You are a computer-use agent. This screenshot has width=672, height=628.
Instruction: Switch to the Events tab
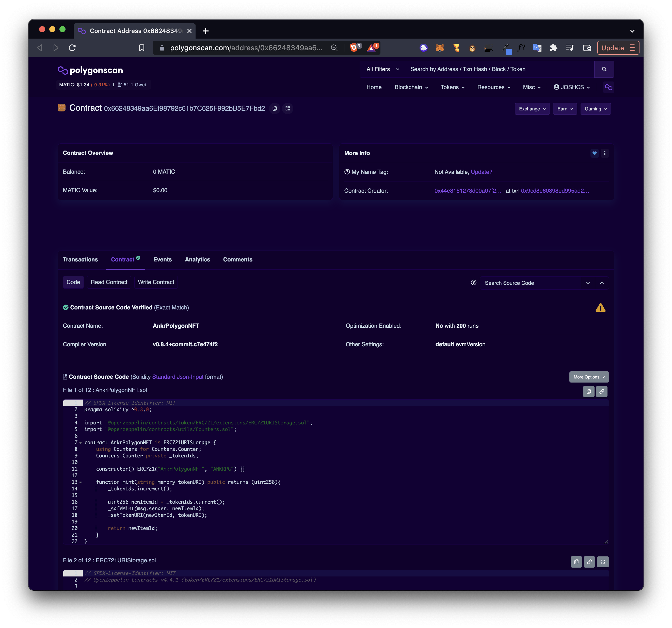pyautogui.click(x=162, y=259)
